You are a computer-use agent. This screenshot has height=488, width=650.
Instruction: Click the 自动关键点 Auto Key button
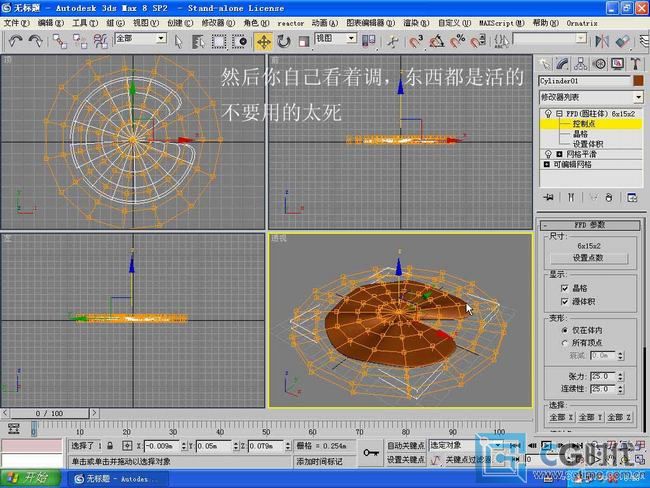pos(405,445)
